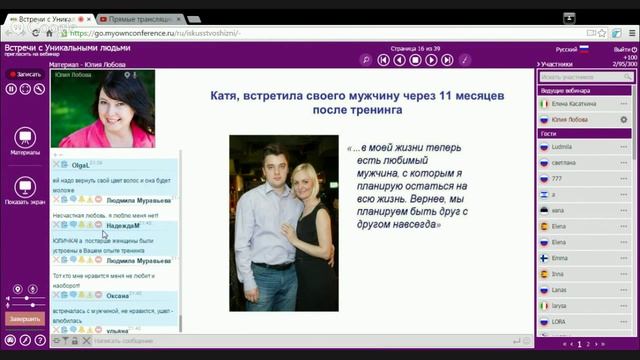Toggle the microphone icon above volume sliders

tap(33, 289)
